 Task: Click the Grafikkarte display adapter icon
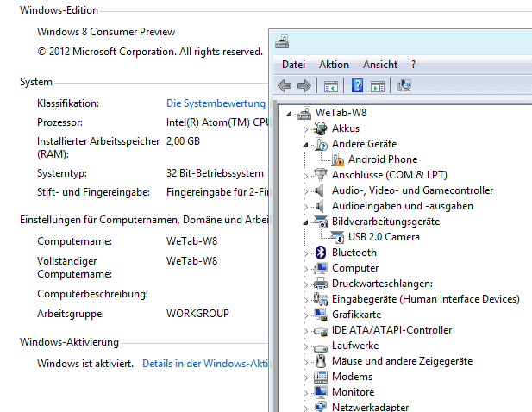[321, 315]
